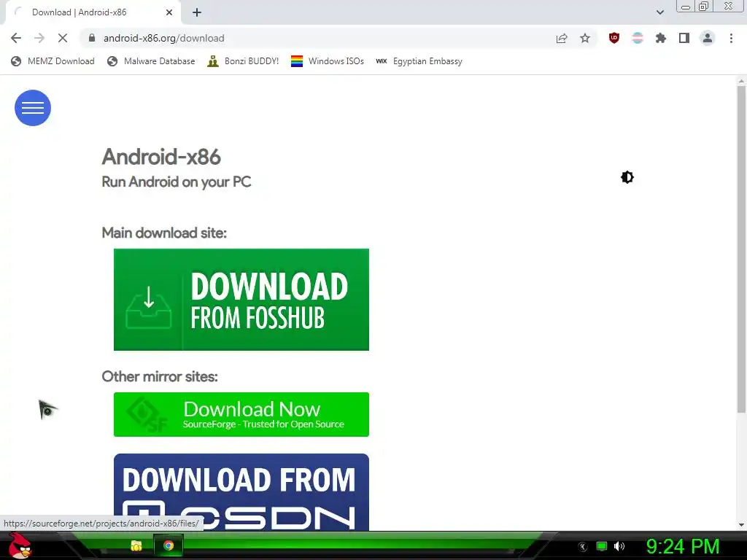Click the green monitor tray icon

[x=602, y=546]
